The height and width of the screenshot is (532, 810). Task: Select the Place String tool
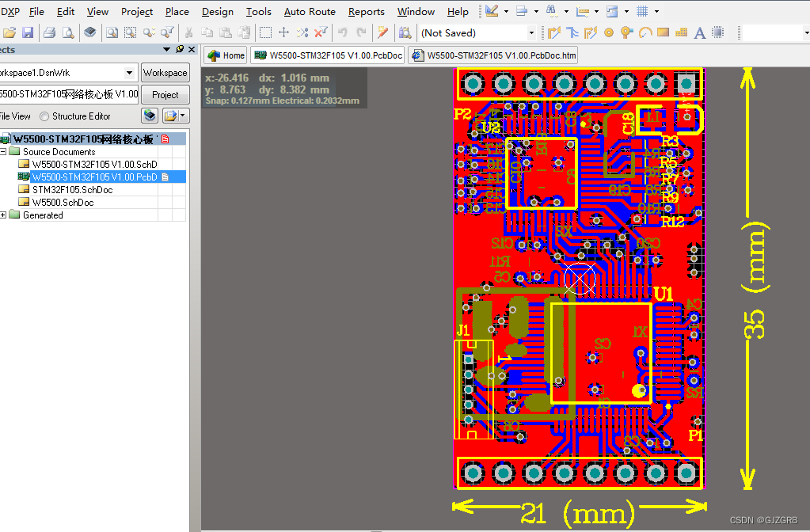[698, 32]
